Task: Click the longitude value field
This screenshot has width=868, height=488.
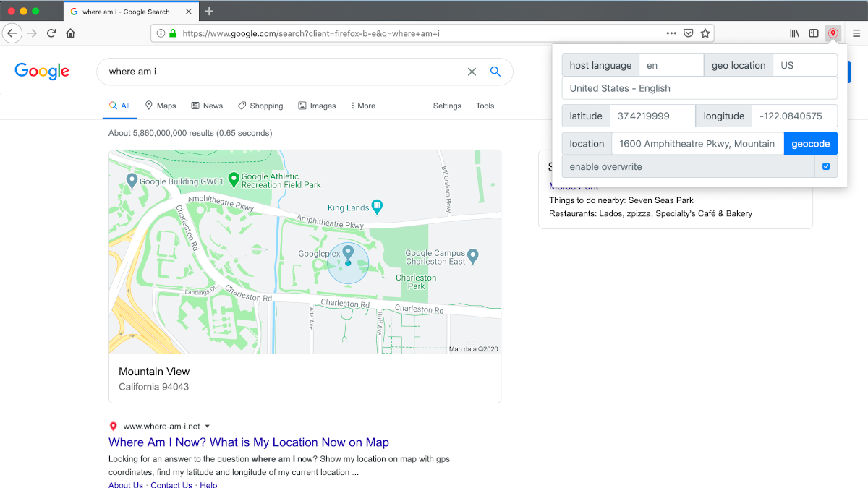Action: point(794,116)
